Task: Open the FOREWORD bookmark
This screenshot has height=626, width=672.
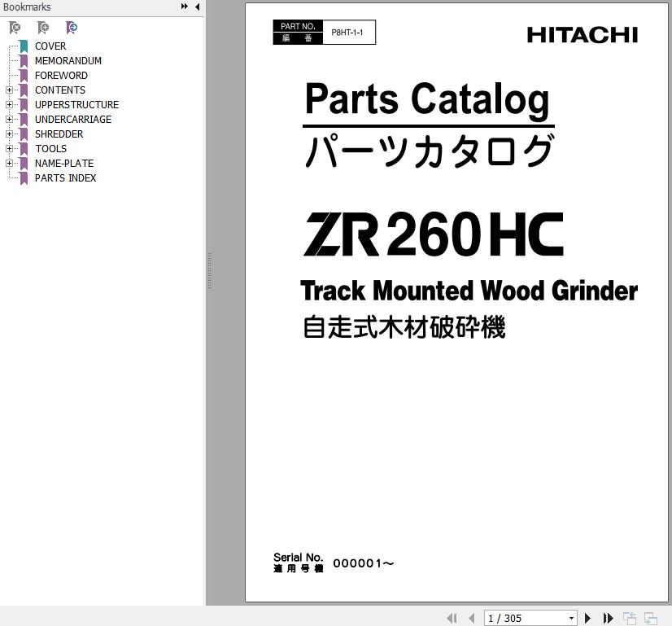Action: (61, 76)
